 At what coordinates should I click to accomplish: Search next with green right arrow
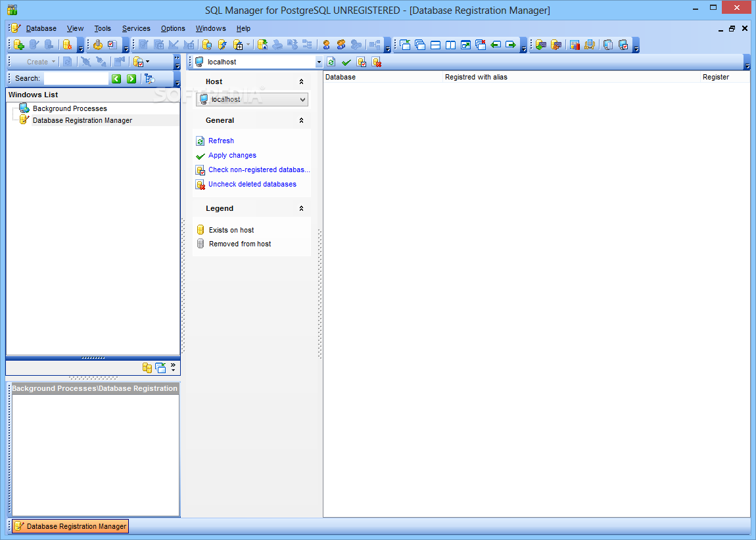[x=131, y=79]
